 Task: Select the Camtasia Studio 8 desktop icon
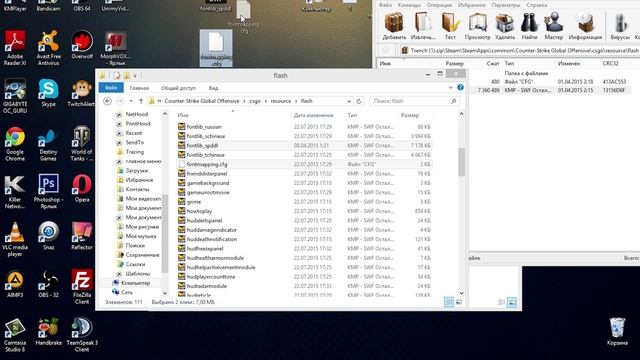pyautogui.click(x=15, y=334)
